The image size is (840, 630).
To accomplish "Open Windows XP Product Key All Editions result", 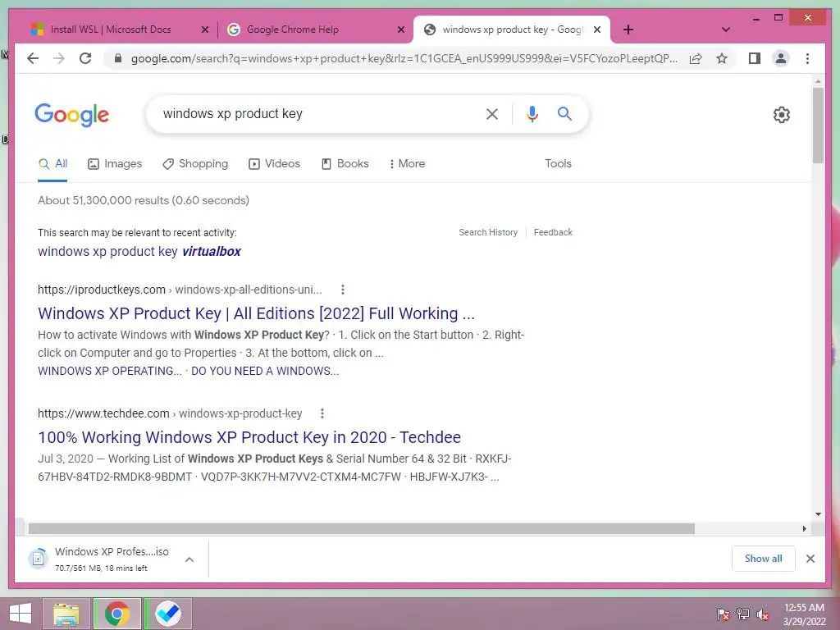I will click(256, 313).
